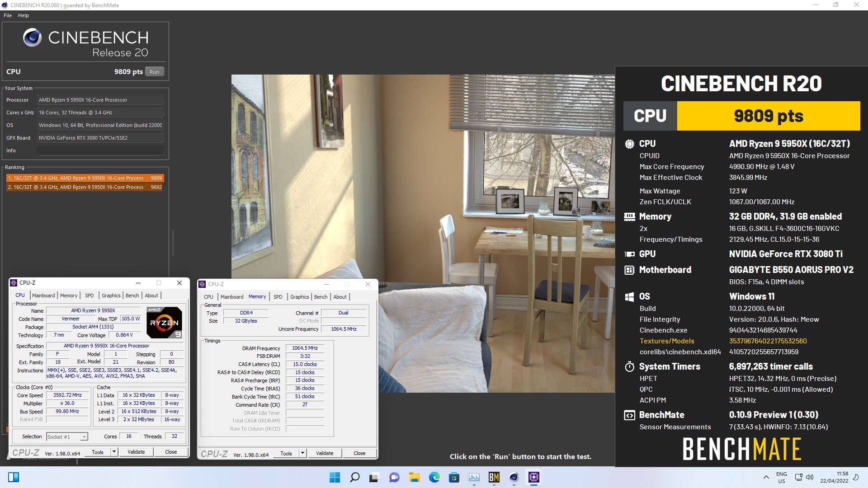
Task: Expand Tools dropdown arrow in Memory CPU-Z
Action: tap(303, 453)
